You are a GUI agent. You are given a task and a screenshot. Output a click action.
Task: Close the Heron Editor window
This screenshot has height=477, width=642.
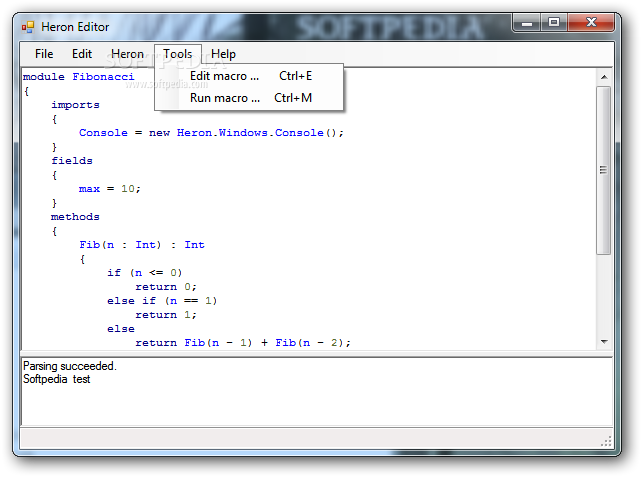pos(591,23)
